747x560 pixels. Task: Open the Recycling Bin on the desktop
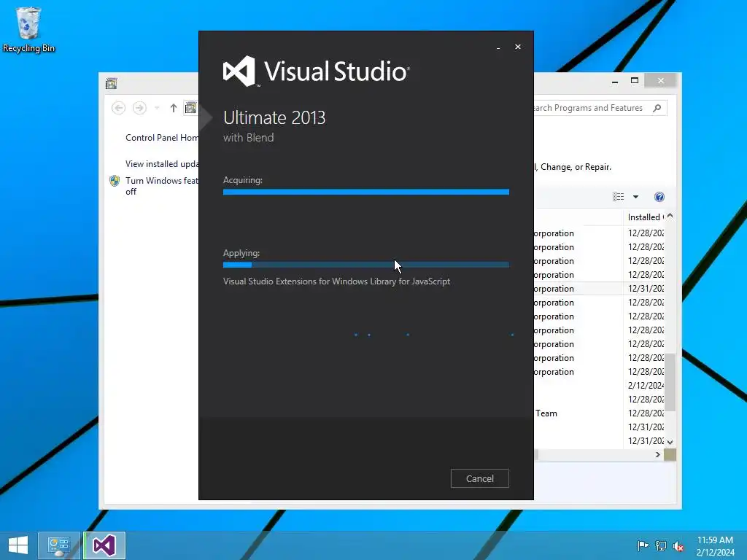coord(28,29)
